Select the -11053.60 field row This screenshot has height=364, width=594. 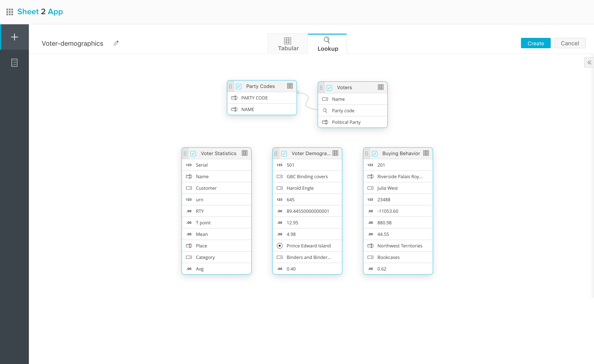(x=398, y=211)
